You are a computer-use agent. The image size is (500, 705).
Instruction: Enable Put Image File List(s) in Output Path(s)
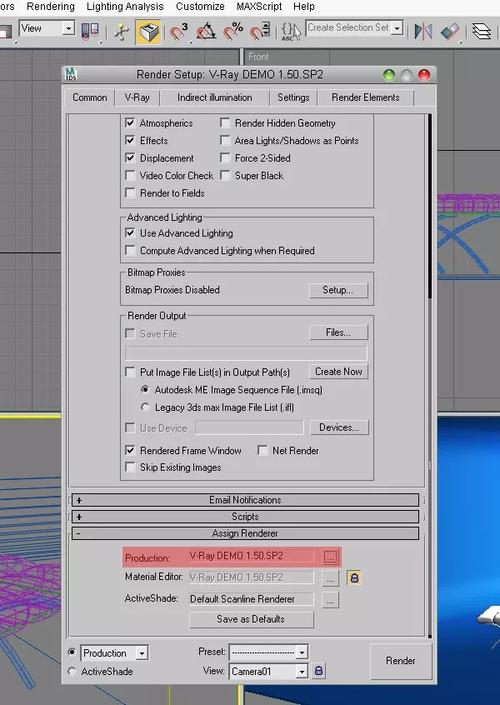[x=130, y=372]
